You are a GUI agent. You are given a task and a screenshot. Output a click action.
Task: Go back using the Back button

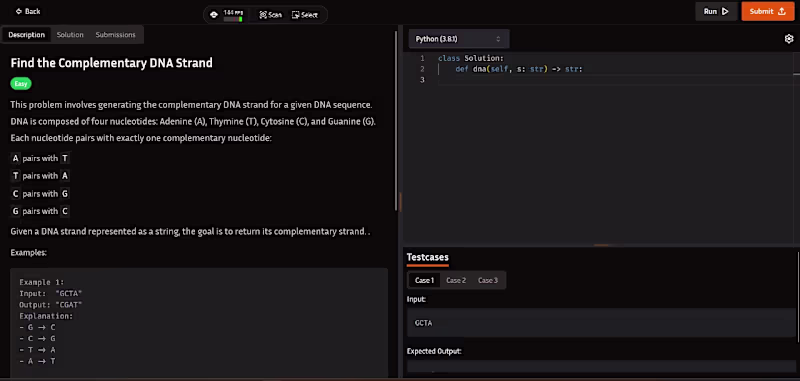pos(28,11)
